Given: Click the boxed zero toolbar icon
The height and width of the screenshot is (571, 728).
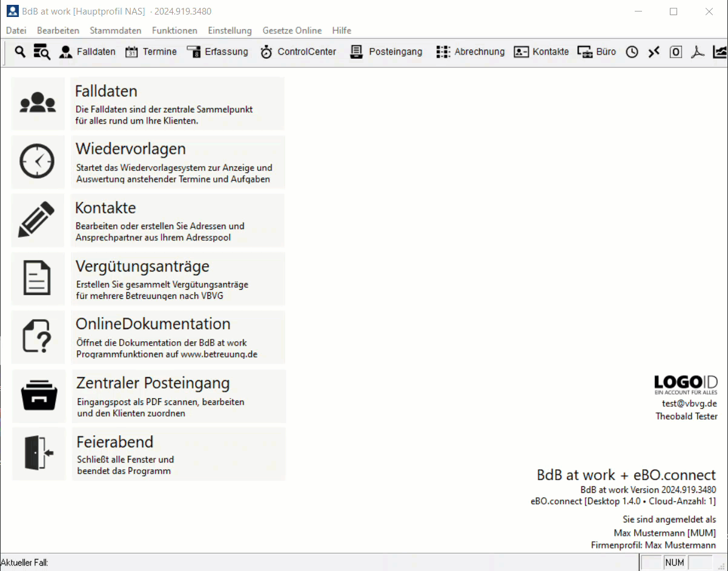Looking at the screenshot, I should (x=676, y=52).
